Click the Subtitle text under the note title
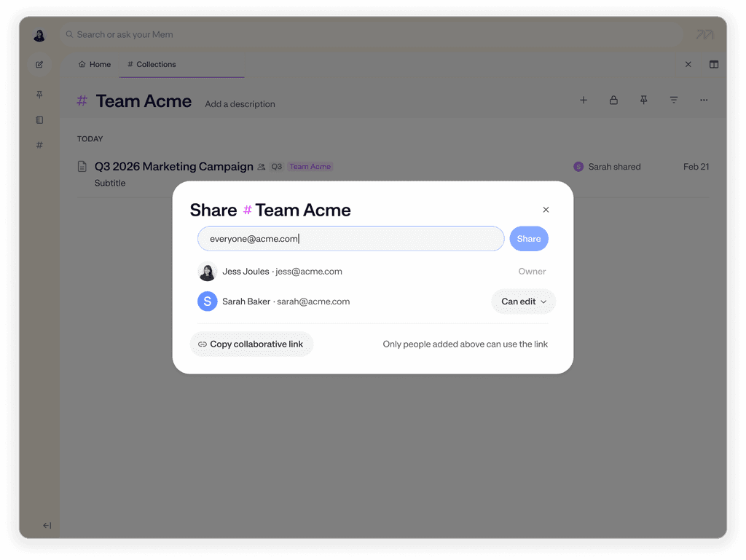 [110, 183]
